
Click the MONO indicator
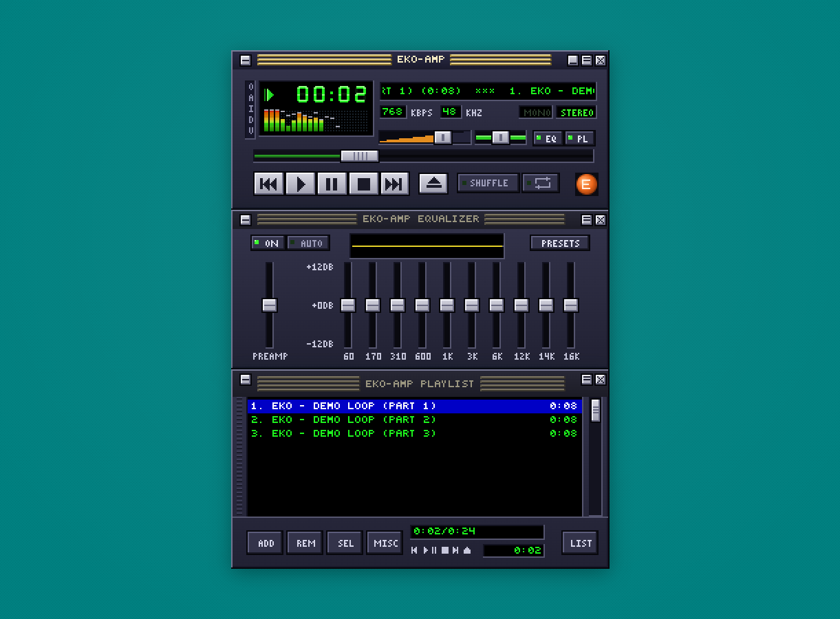536,112
